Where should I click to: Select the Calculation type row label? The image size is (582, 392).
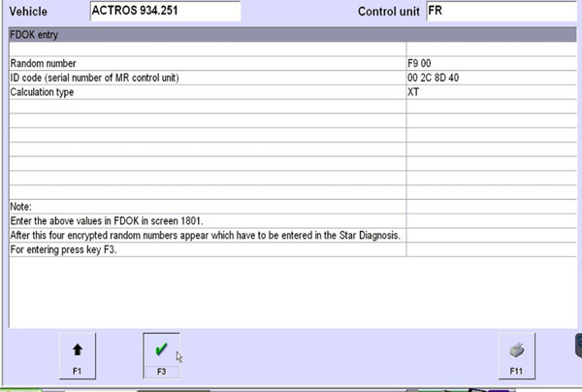tap(42, 92)
